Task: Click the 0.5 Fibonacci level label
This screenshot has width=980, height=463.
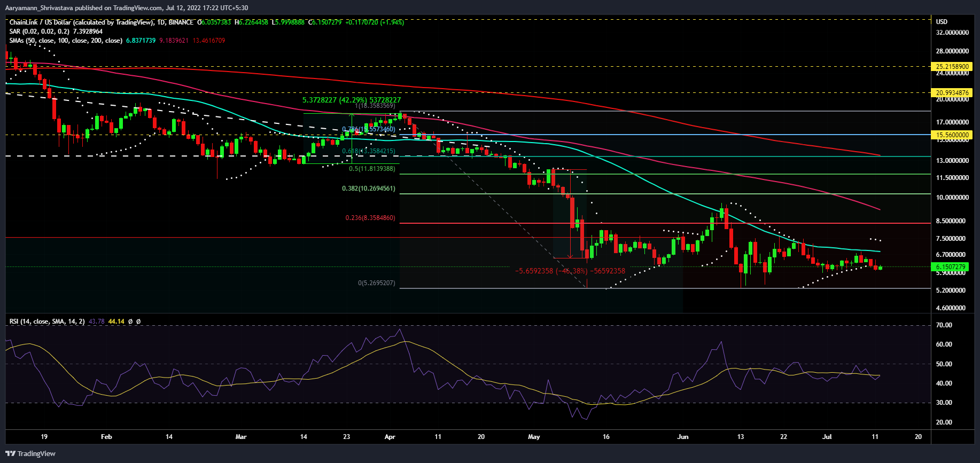Action: click(372, 169)
